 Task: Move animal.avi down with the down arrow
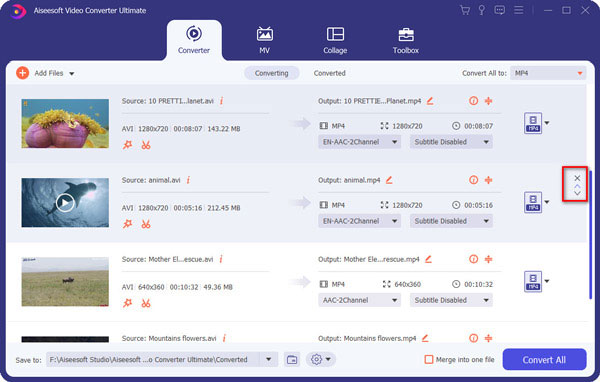pos(577,193)
